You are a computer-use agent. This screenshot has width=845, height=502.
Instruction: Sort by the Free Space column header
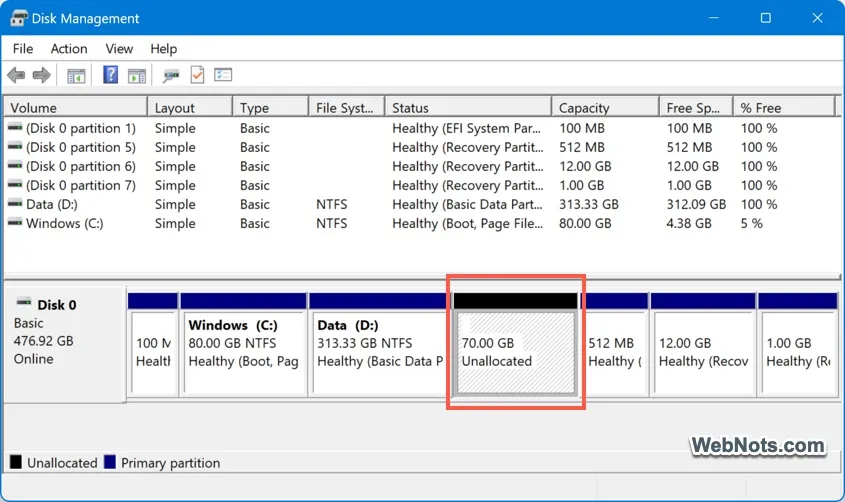[696, 108]
